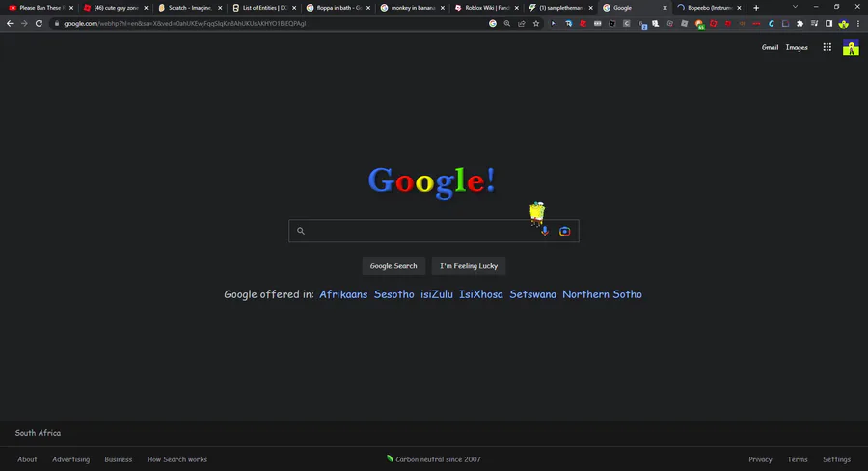The image size is (868, 471).
Task: Switch Google language to IsiXhosa
Action: coord(480,294)
